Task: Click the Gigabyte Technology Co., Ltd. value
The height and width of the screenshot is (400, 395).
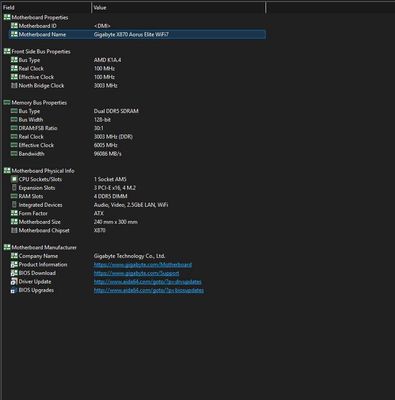Action: pyautogui.click(x=129, y=256)
